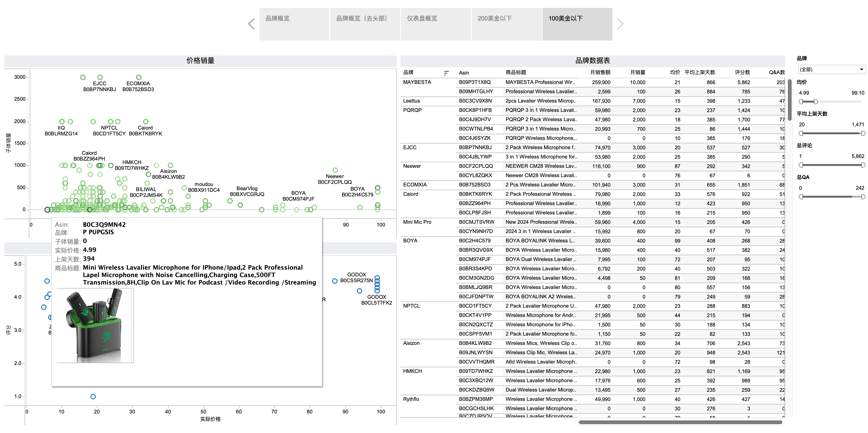Click the Q&A数 column header

tap(777, 73)
